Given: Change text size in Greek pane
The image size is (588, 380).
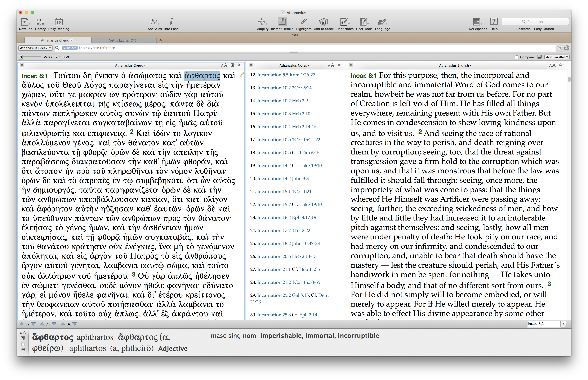Looking at the screenshot, I should click(224, 65).
